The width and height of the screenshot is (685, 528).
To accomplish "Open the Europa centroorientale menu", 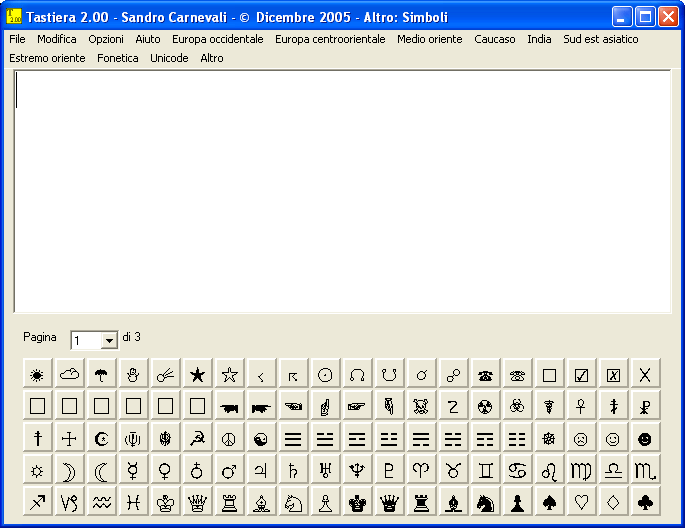I will click(x=330, y=39).
